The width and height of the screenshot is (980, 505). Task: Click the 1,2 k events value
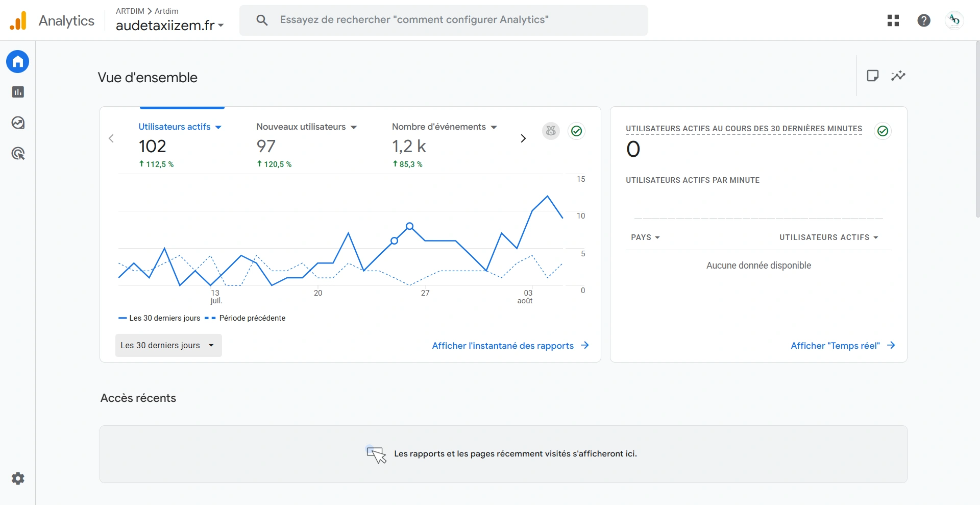[409, 147]
